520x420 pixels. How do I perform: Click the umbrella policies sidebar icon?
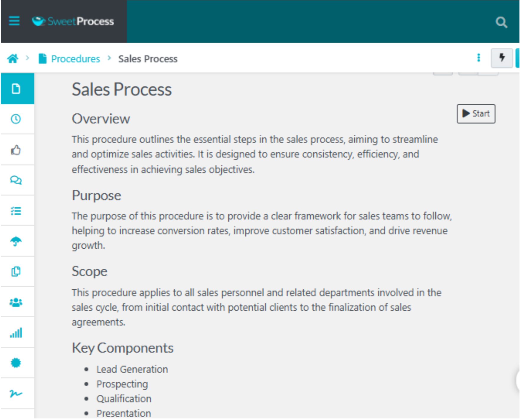16,241
